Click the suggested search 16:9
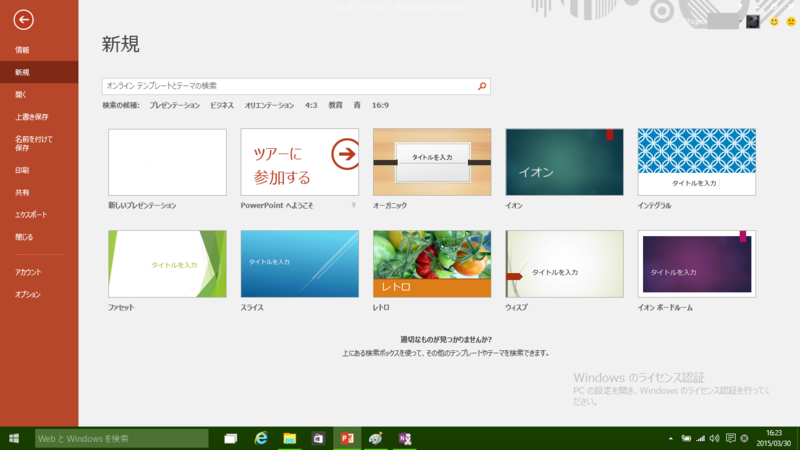Viewport: 800px width, 450px height. (380, 105)
